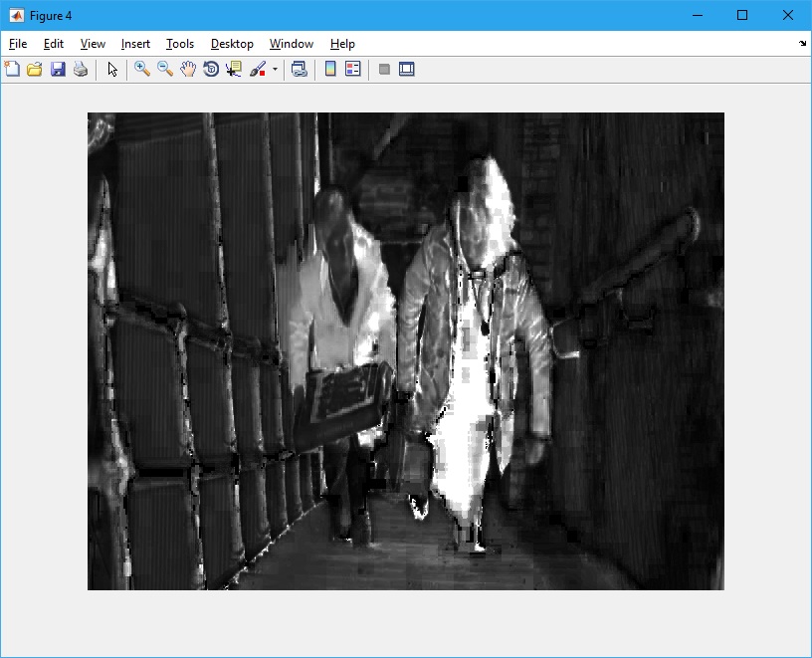Select the Zoom In magnifier tool

(x=142, y=70)
